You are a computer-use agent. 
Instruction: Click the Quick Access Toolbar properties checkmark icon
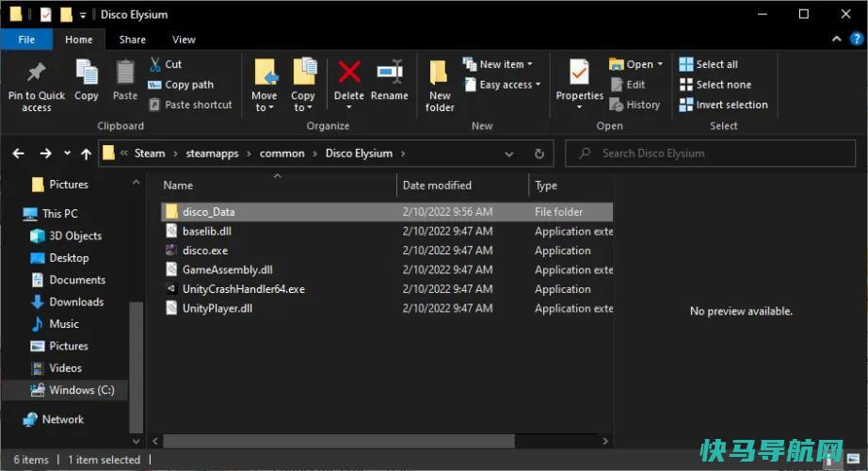tap(46, 14)
